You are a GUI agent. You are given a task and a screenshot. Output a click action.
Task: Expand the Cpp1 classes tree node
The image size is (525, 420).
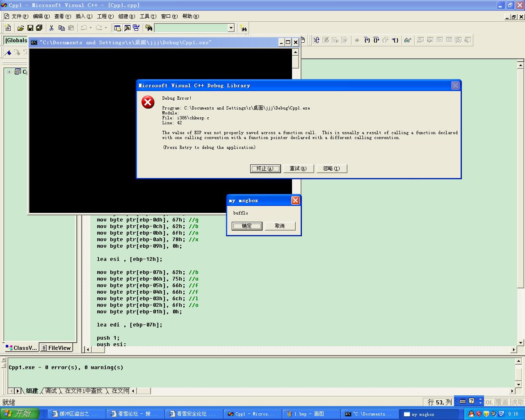(x=9, y=72)
